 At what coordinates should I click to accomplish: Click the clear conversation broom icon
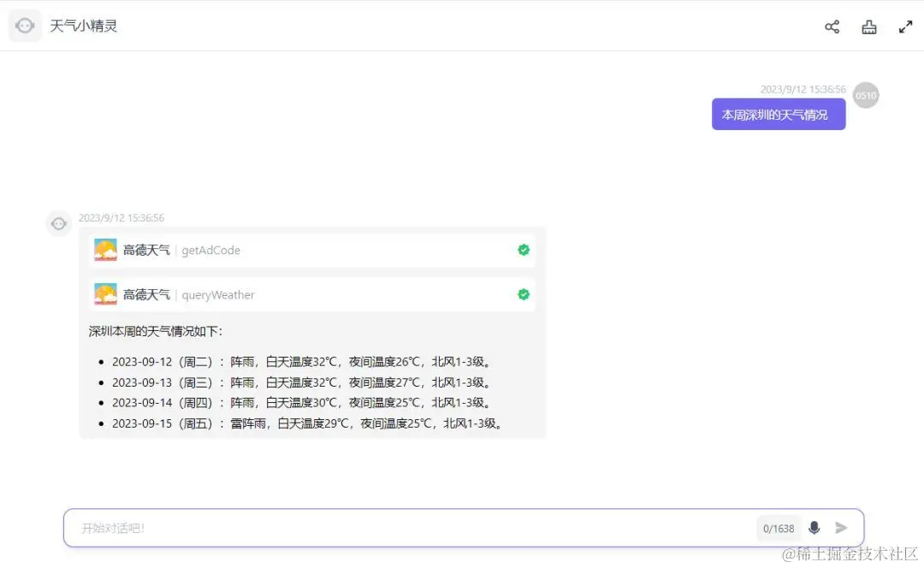pos(869,27)
